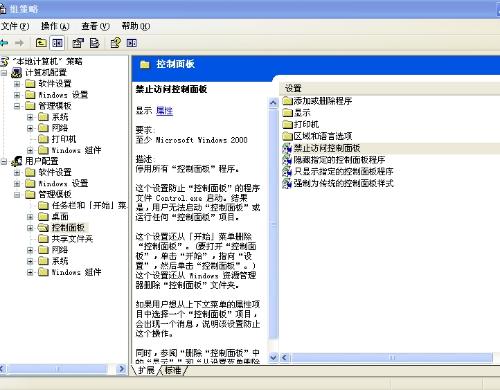Image resolution: width=500 pixels, height=390 pixels.
Task: Select 任务栏和「开始」菜单 tree item
Action: (89, 205)
